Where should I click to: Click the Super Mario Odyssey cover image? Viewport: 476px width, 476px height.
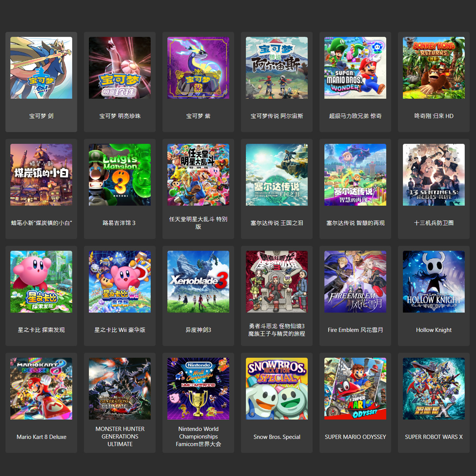click(x=355, y=389)
